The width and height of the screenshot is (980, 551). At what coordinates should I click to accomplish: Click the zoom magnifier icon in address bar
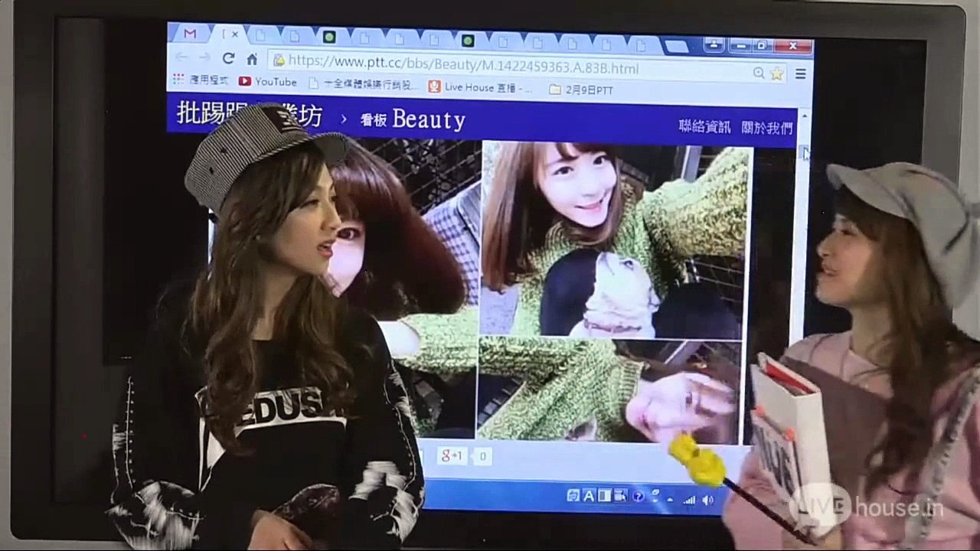point(759,73)
